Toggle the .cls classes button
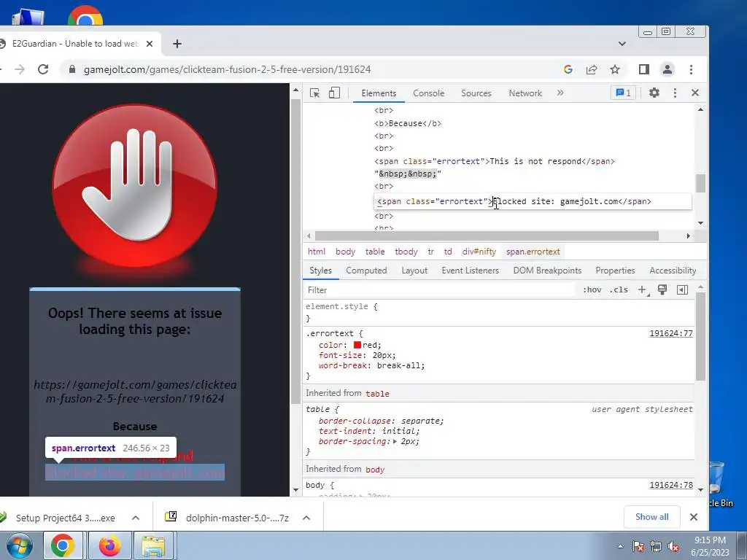Image resolution: width=747 pixels, height=560 pixels. [x=619, y=290]
